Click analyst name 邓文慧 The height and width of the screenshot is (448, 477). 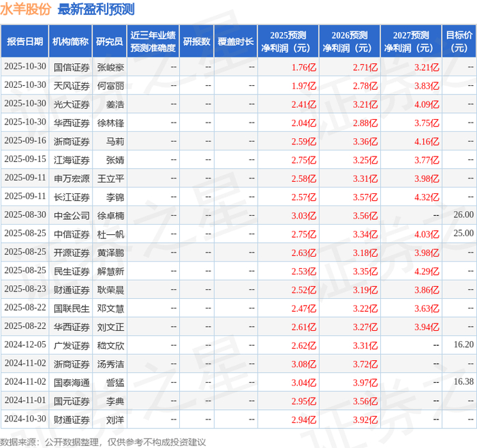tap(110, 309)
